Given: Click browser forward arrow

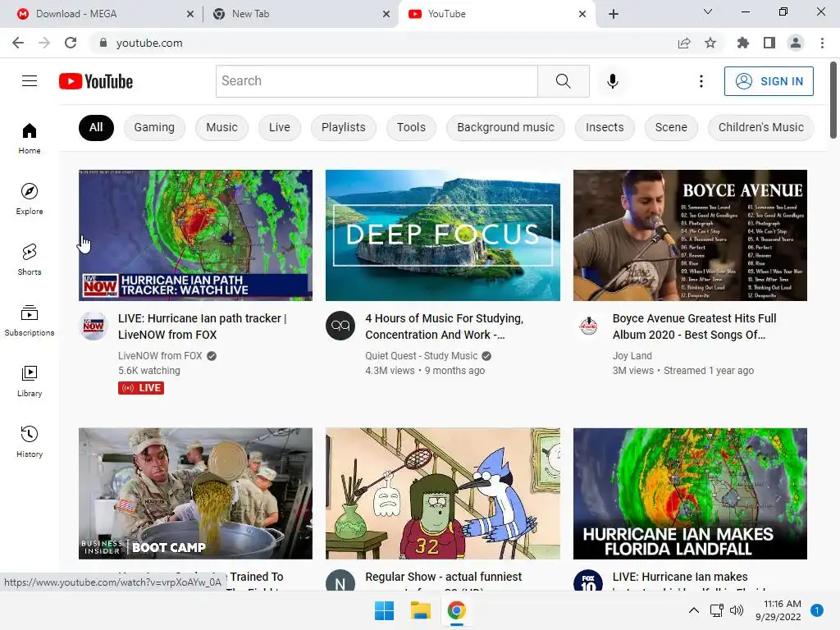Looking at the screenshot, I should click(x=44, y=43).
